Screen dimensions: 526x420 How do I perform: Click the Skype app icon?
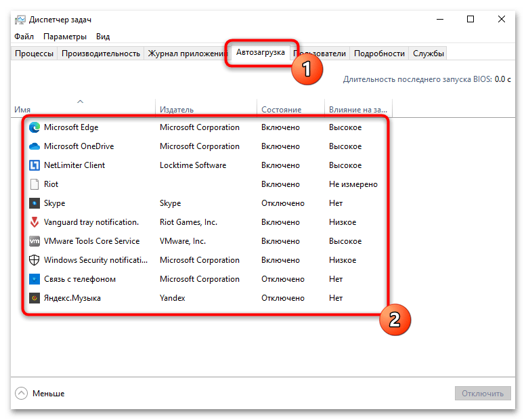pos(35,203)
